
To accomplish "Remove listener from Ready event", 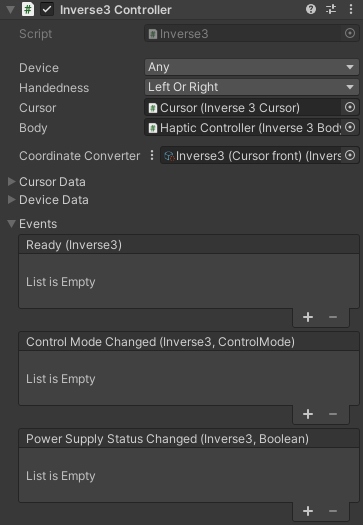I will tap(333, 317).
